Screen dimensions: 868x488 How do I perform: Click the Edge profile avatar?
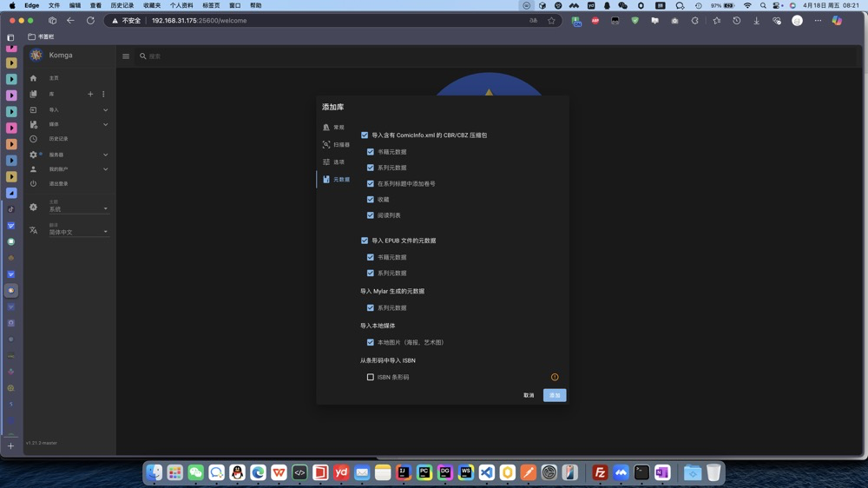[x=797, y=21]
